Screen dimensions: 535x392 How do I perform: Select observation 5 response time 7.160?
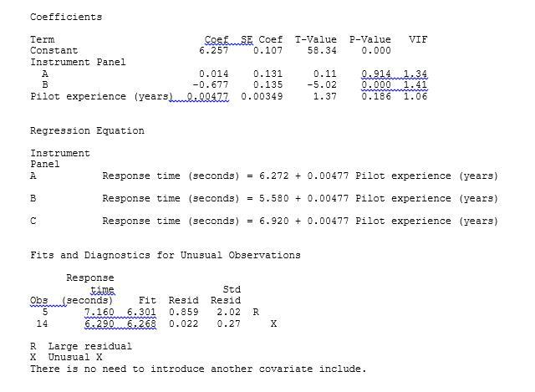(x=99, y=312)
